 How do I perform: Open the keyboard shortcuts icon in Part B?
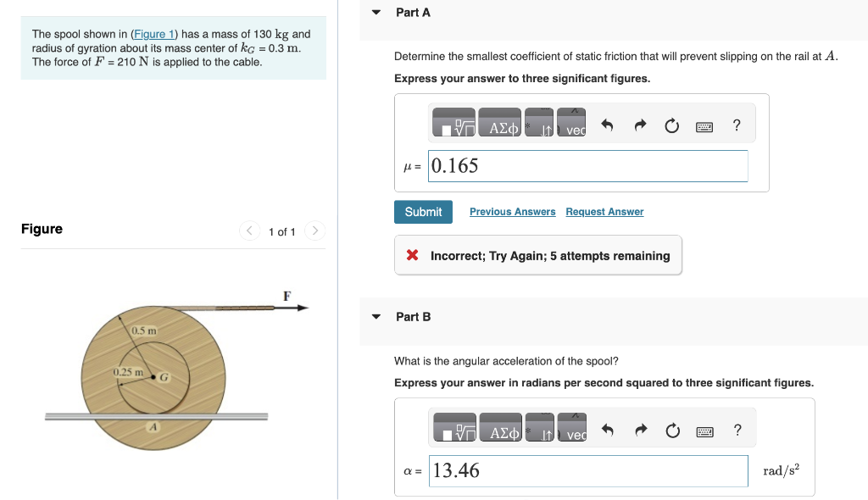[704, 430]
